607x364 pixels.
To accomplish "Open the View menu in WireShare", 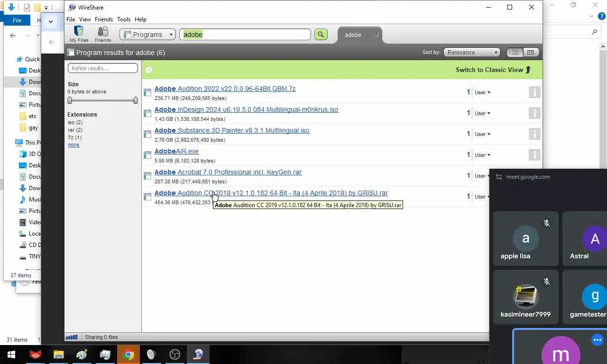I will point(85,19).
